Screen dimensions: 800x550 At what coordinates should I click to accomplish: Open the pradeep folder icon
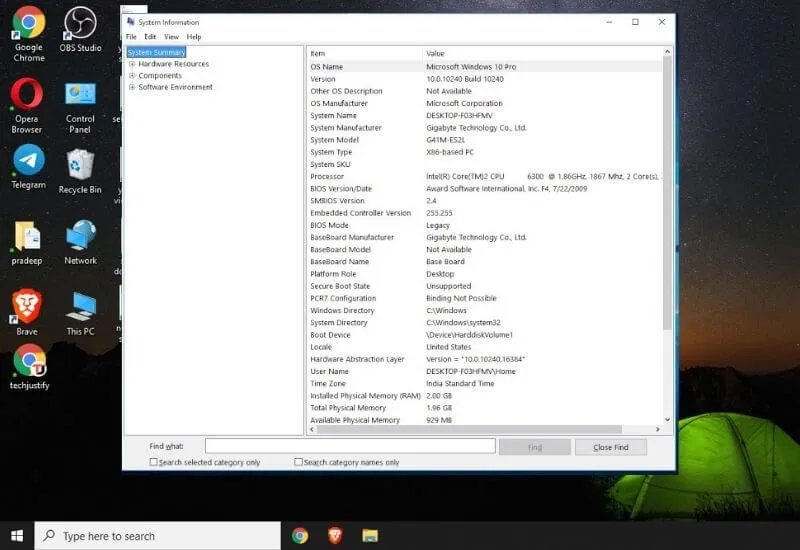27,243
